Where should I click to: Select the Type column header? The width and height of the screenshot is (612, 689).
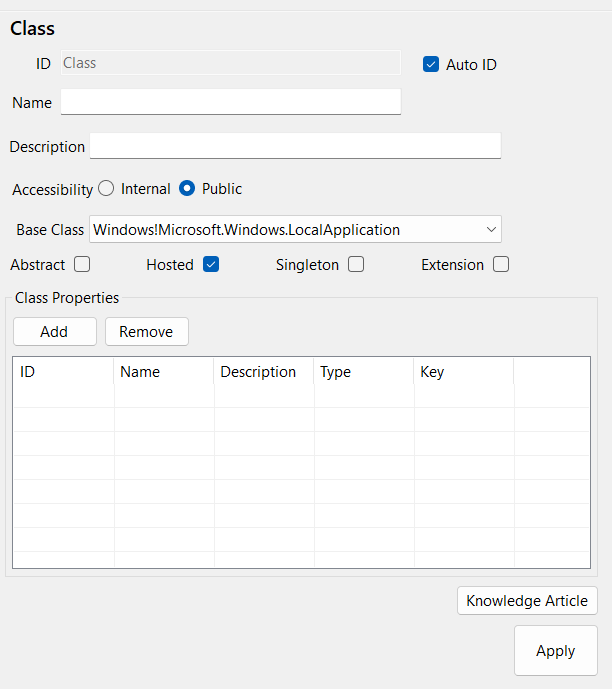click(x=364, y=372)
